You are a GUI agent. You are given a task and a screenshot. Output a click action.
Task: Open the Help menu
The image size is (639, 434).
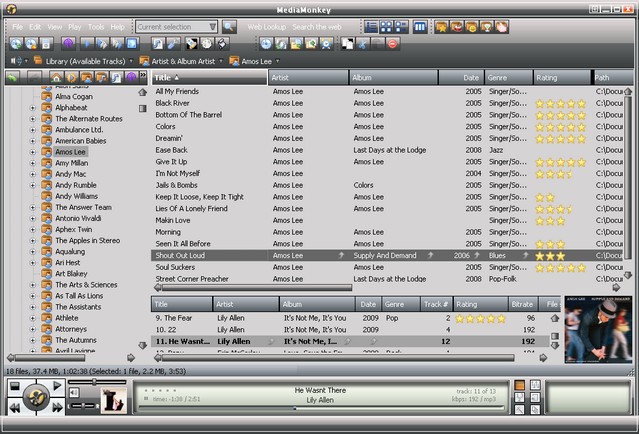pos(117,27)
